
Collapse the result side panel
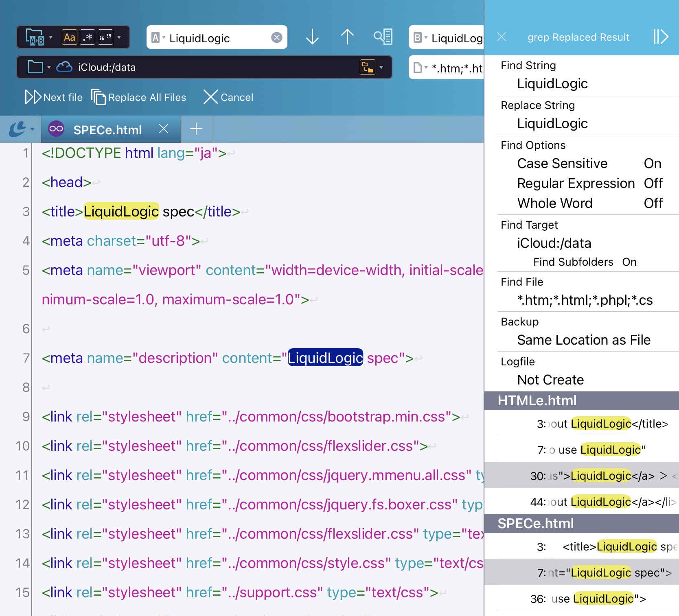tap(660, 37)
